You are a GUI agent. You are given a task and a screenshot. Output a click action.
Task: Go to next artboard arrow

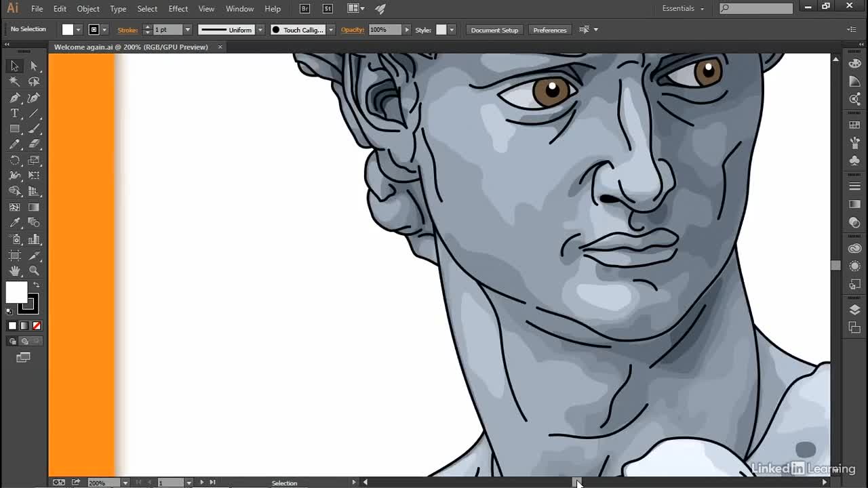(x=201, y=483)
